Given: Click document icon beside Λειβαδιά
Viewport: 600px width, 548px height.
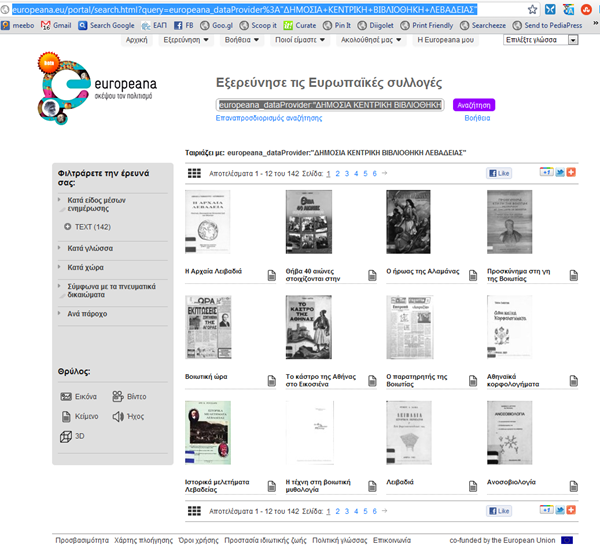Looking at the screenshot, I should tap(473, 486).
